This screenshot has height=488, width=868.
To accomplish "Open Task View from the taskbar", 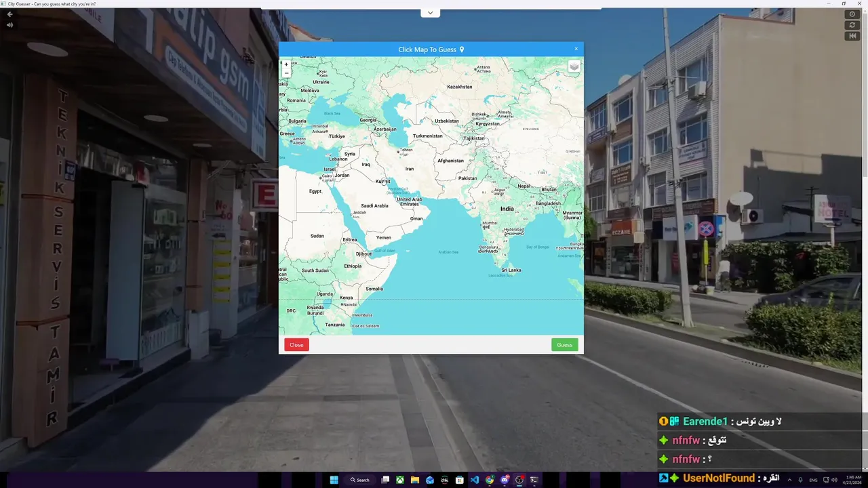I will click(385, 480).
